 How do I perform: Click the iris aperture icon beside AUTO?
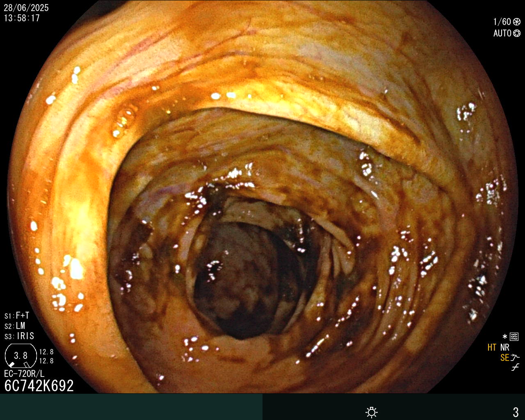pyautogui.click(x=517, y=33)
